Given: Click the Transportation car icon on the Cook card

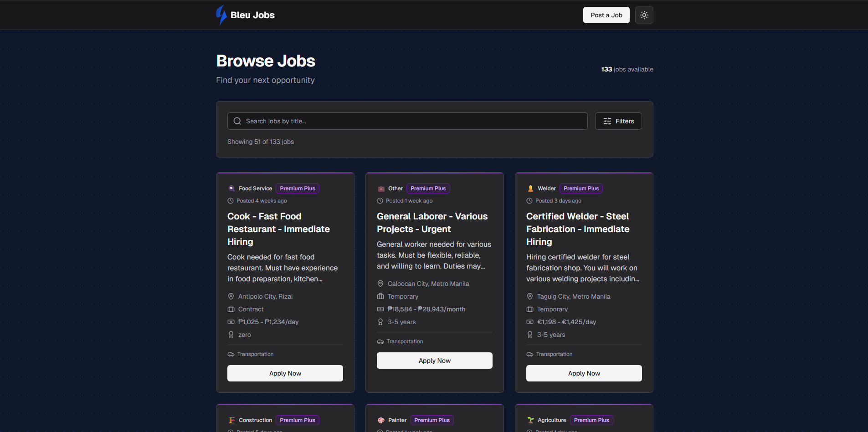Looking at the screenshot, I should (231, 354).
